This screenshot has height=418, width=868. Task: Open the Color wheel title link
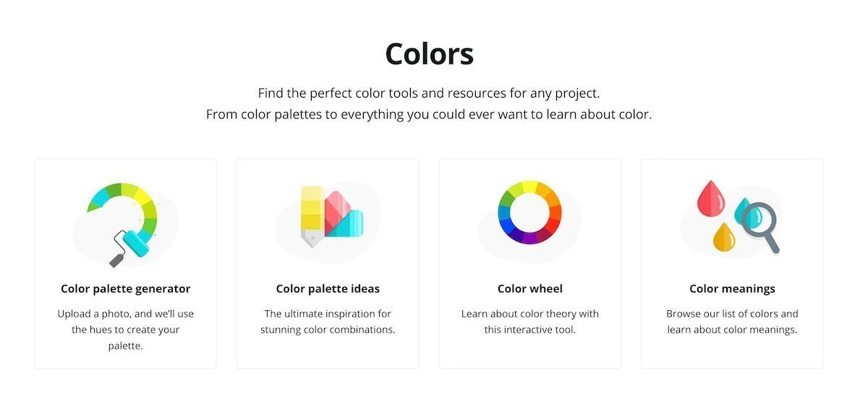click(x=530, y=289)
